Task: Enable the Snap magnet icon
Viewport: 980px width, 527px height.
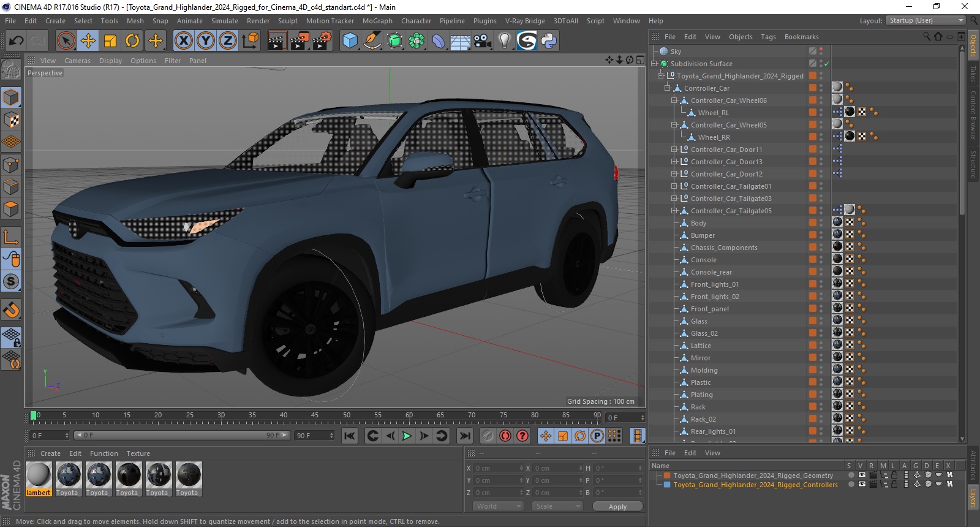Action: click(11, 310)
